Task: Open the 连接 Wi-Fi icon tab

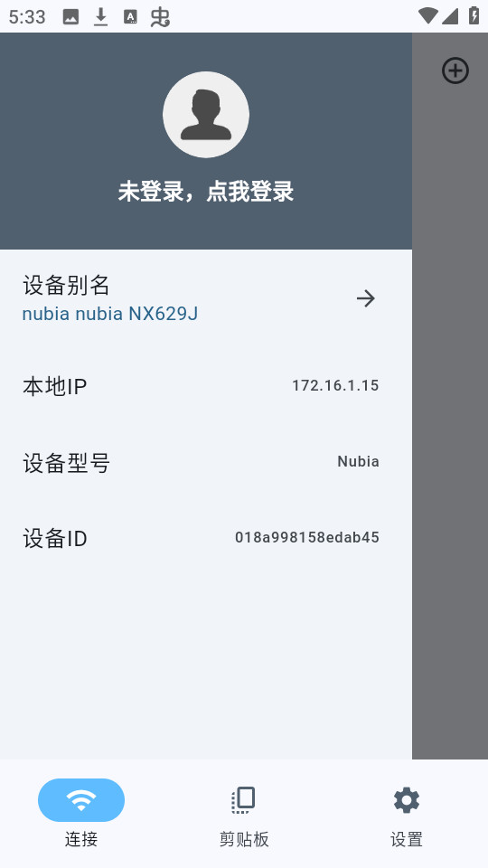Action: pos(81,800)
